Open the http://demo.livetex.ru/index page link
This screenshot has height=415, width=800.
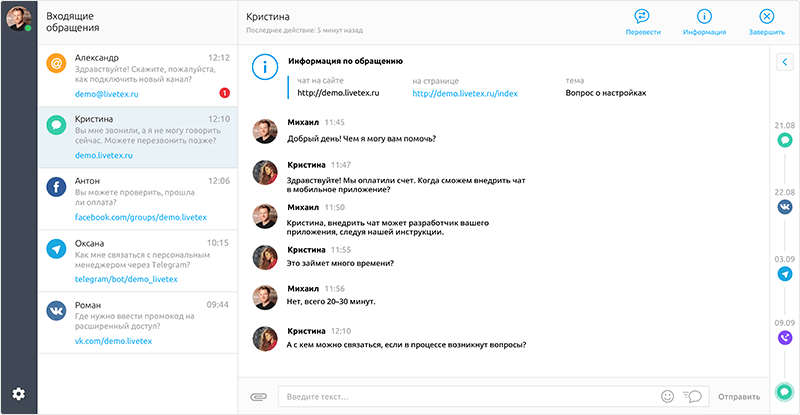[464, 93]
